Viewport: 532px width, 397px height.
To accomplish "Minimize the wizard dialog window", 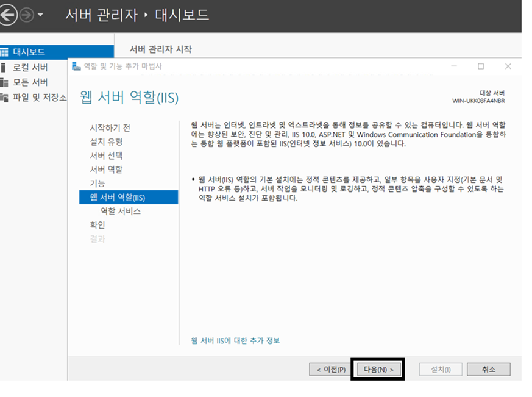I will (454, 66).
